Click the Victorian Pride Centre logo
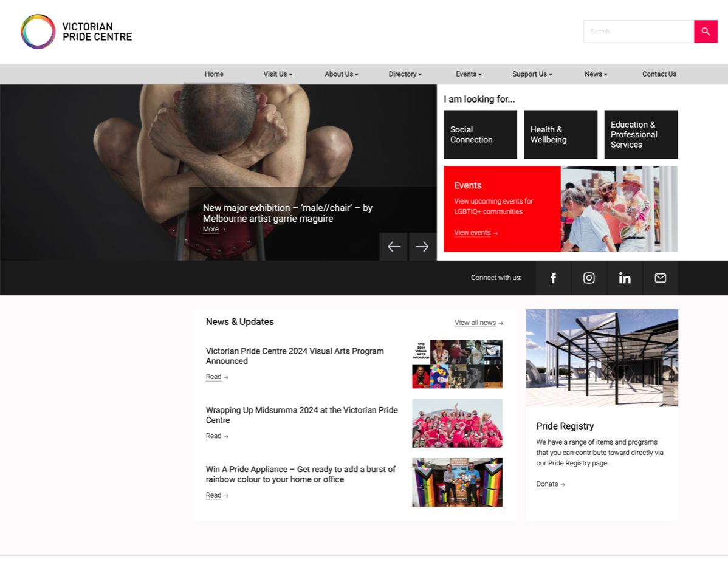 [x=77, y=32]
